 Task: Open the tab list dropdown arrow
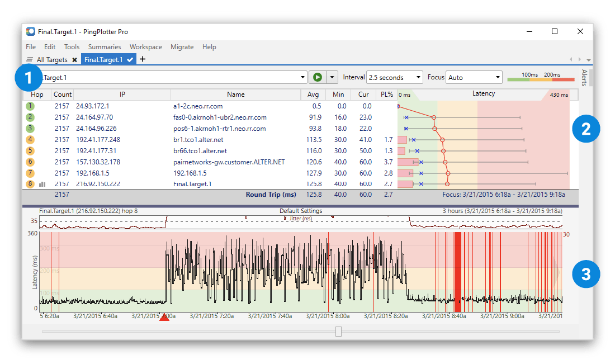[588, 60]
